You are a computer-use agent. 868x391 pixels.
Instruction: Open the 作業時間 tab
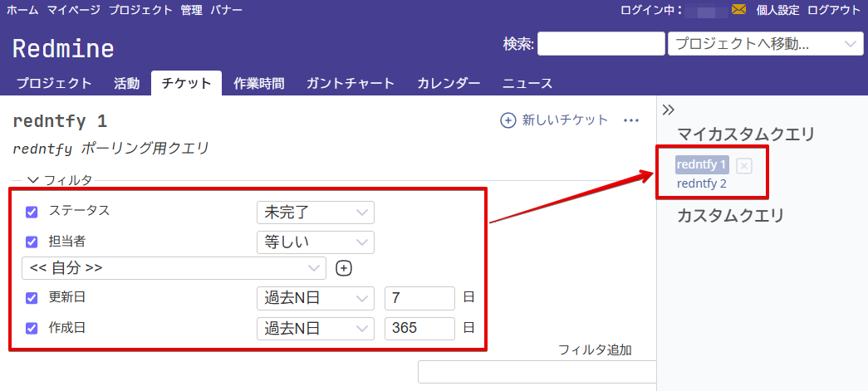259,84
